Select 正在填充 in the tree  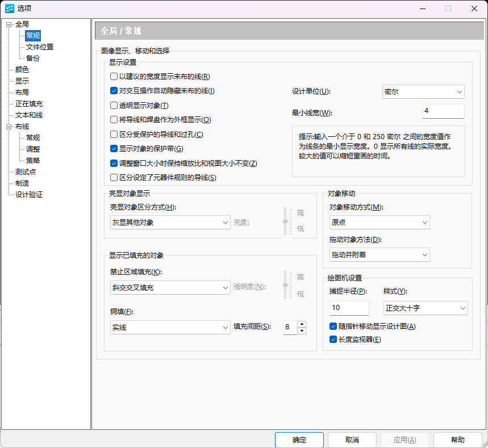tap(29, 104)
